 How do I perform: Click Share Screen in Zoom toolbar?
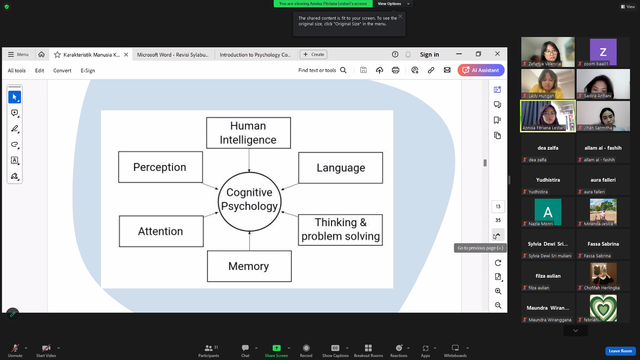pos(276,350)
